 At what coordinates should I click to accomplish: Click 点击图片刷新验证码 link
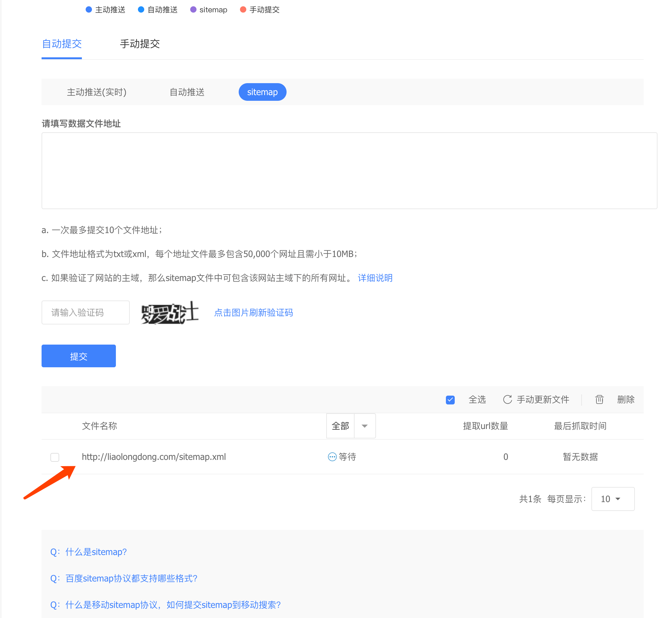253,313
